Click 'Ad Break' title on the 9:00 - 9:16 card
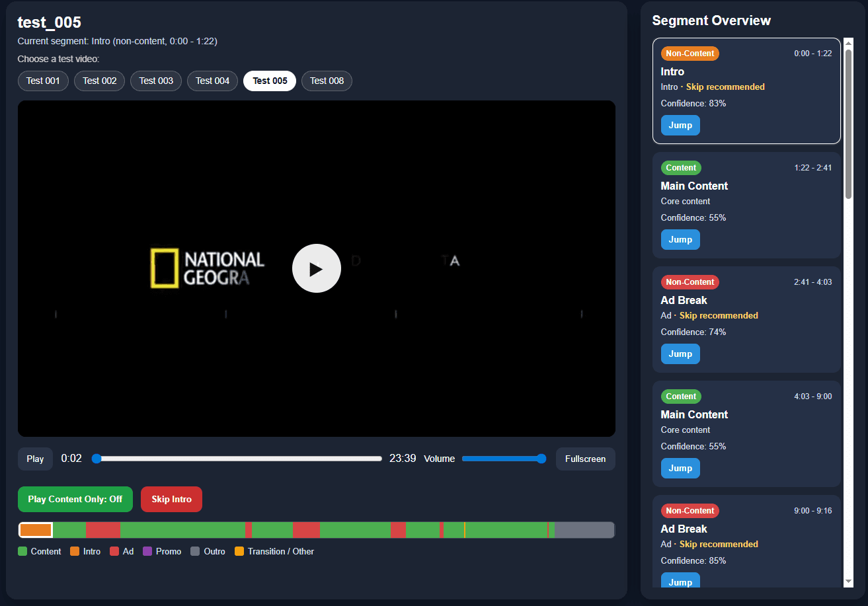 [x=684, y=529]
